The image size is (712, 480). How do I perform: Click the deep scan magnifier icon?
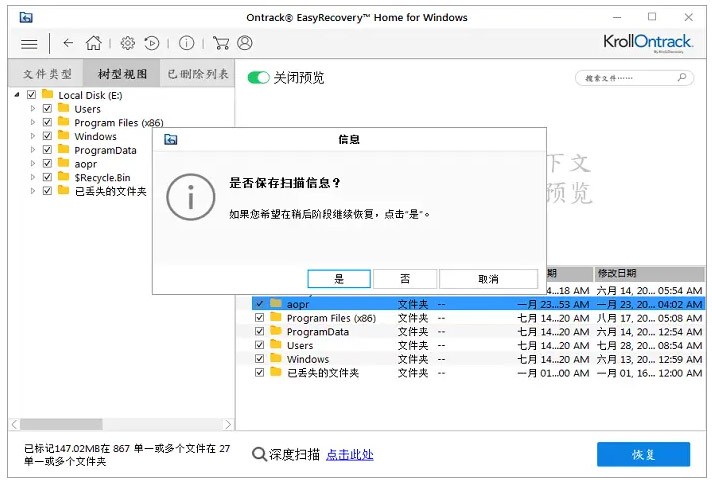pyautogui.click(x=259, y=454)
